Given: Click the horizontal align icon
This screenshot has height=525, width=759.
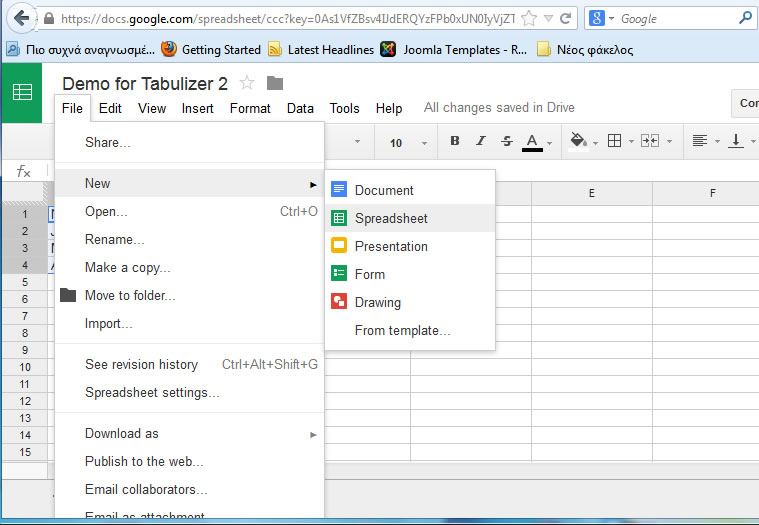Looking at the screenshot, I should (700, 141).
